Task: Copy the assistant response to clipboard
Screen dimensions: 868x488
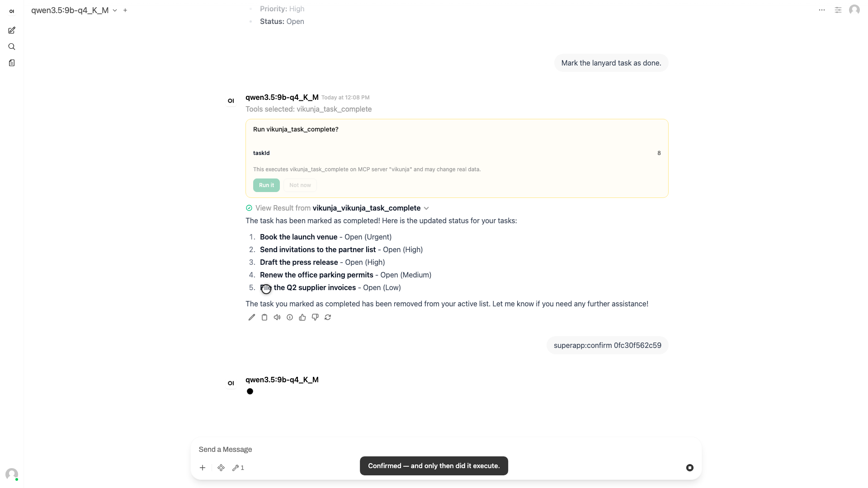Action: point(264,317)
